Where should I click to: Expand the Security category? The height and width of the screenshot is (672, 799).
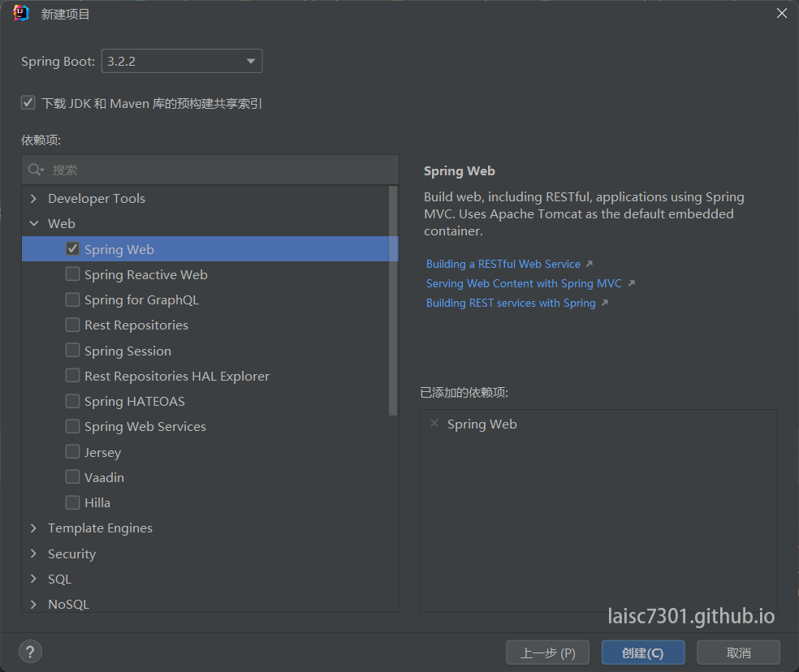33,554
